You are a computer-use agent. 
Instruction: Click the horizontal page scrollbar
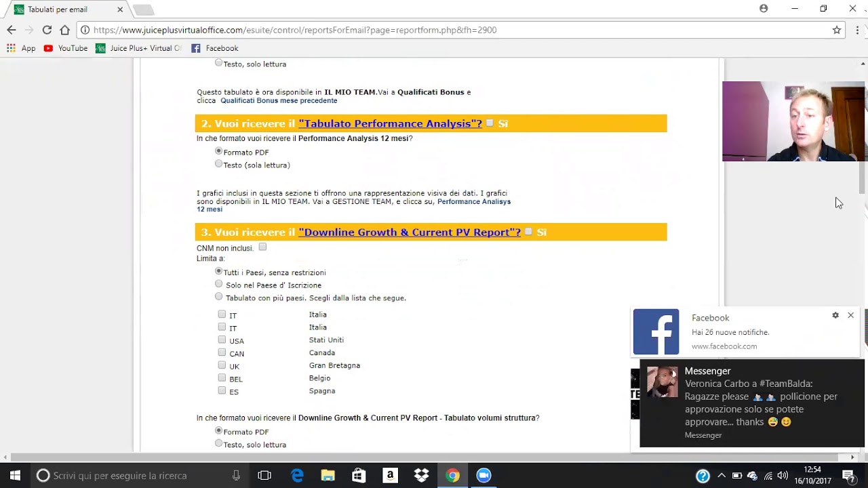(x=427, y=457)
